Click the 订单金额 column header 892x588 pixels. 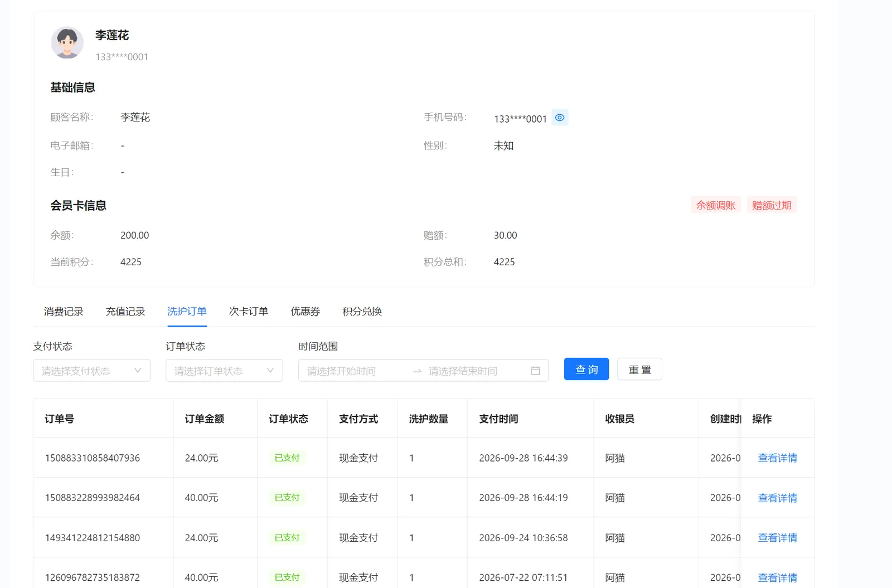click(205, 419)
